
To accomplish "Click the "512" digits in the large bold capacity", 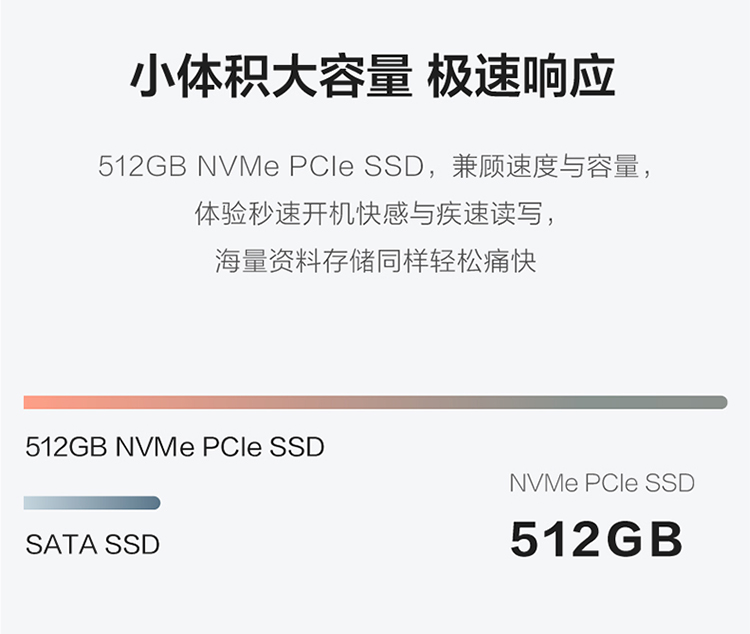I will [x=554, y=539].
